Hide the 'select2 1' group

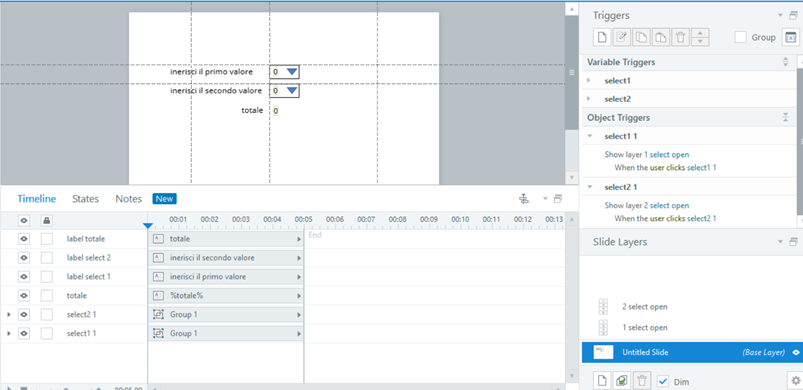24,315
